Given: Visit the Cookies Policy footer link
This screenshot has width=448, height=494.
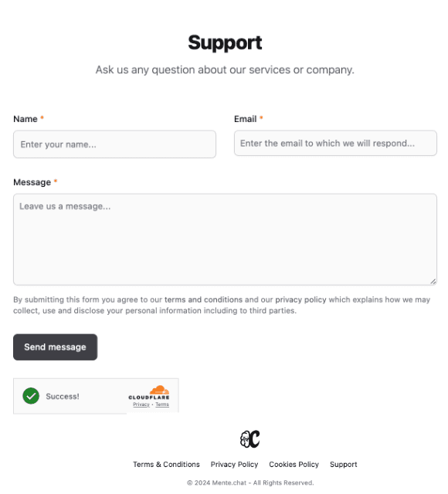Looking at the screenshot, I should (294, 464).
